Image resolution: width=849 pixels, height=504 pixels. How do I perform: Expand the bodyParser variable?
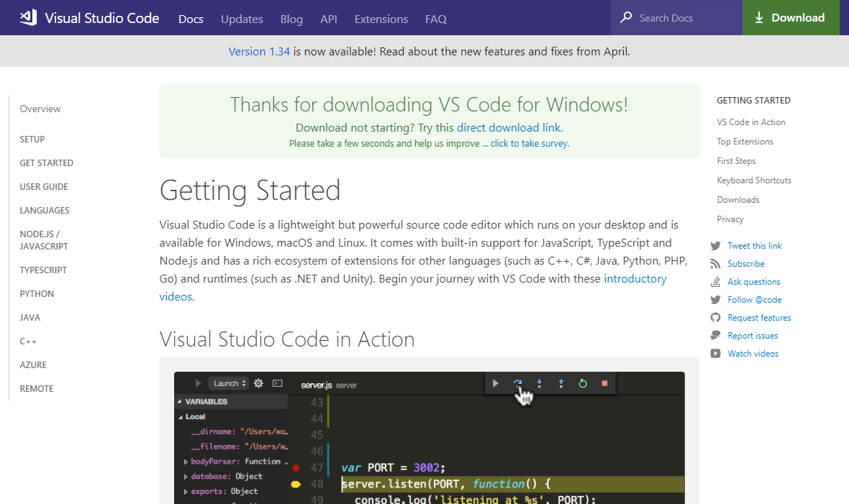[186, 462]
